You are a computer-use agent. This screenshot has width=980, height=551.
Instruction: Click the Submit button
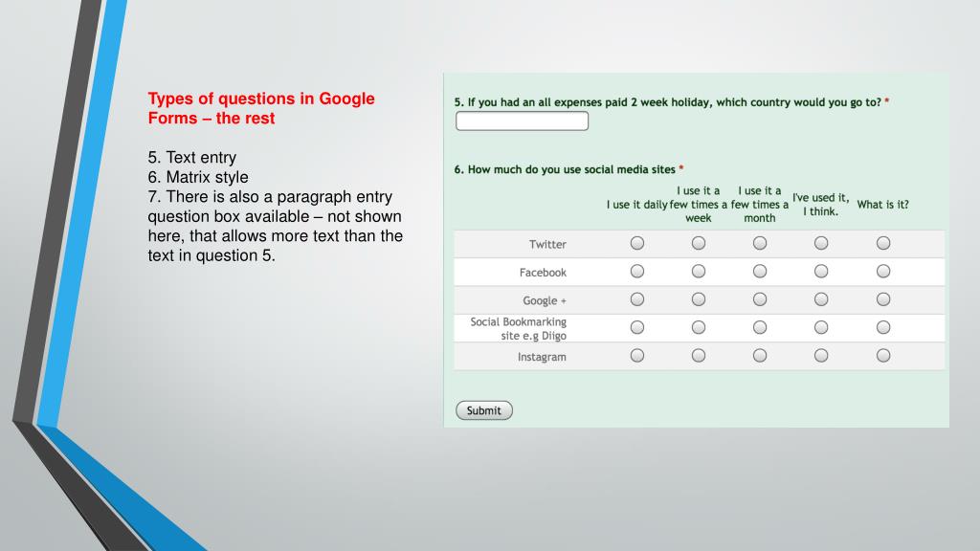tap(483, 410)
